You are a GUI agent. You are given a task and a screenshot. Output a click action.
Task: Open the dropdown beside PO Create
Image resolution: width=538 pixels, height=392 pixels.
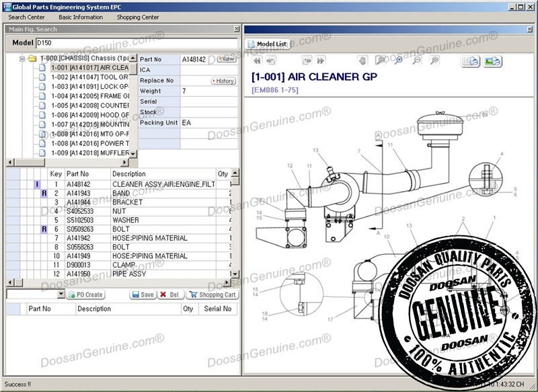click(61, 295)
